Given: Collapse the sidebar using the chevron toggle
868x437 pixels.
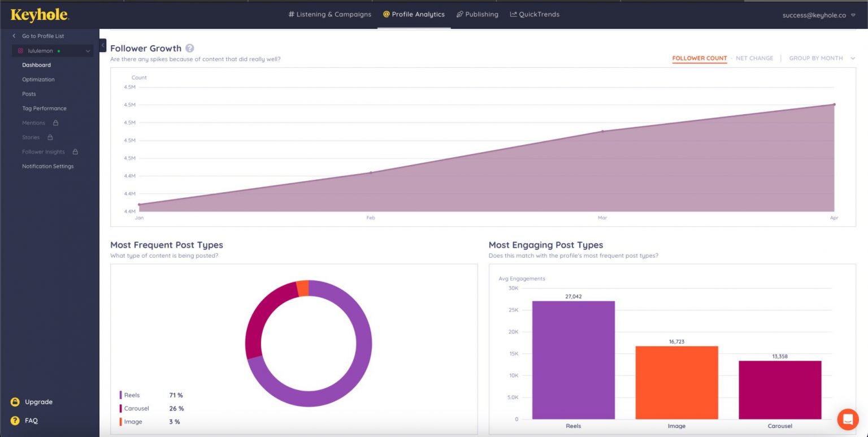Looking at the screenshot, I should [x=102, y=45].
